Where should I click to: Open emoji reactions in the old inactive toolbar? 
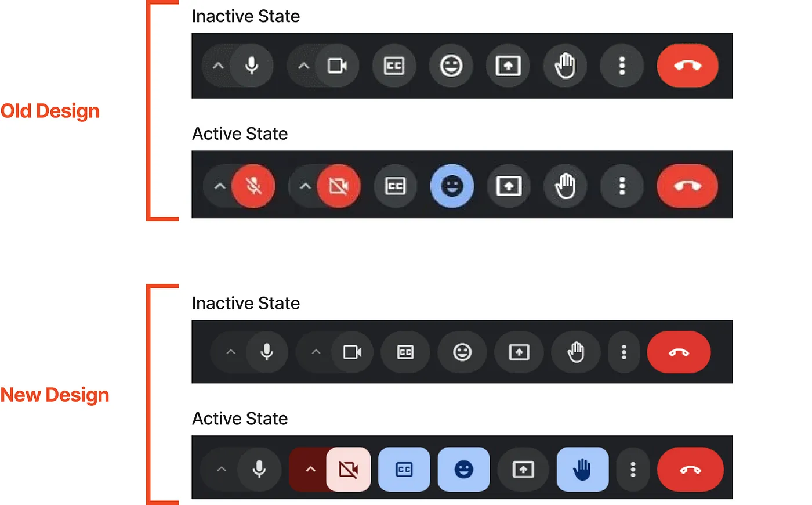451,66
